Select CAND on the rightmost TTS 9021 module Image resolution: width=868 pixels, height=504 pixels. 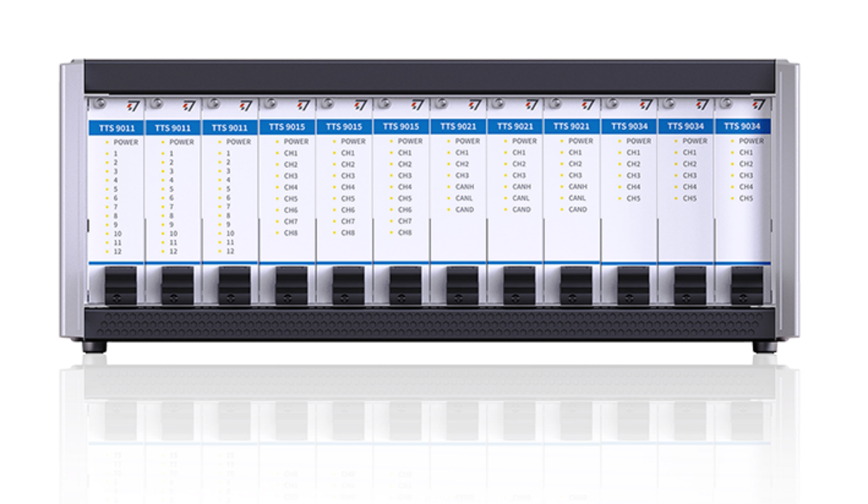(577, 209)
